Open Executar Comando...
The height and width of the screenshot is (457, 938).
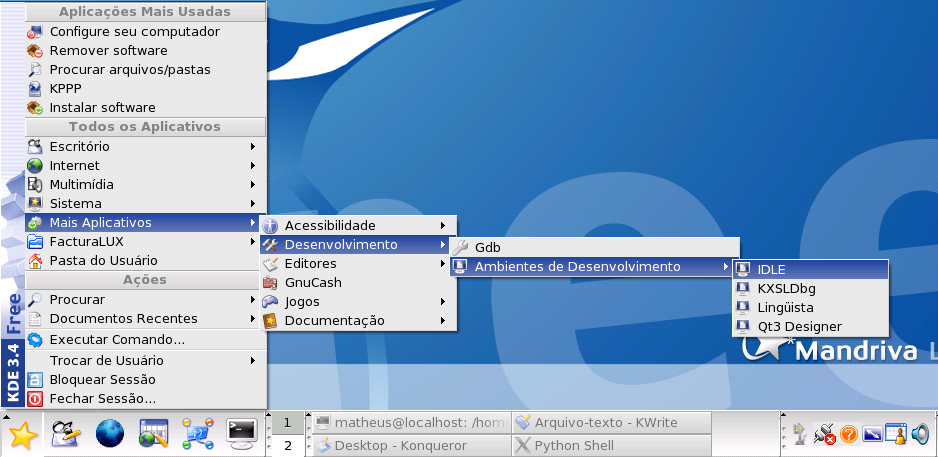[145, 340]
